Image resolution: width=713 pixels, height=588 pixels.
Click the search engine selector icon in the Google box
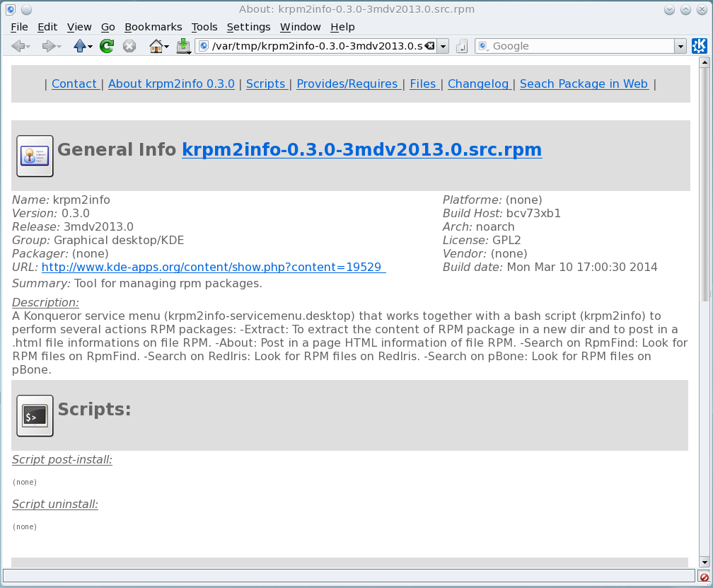483,46
